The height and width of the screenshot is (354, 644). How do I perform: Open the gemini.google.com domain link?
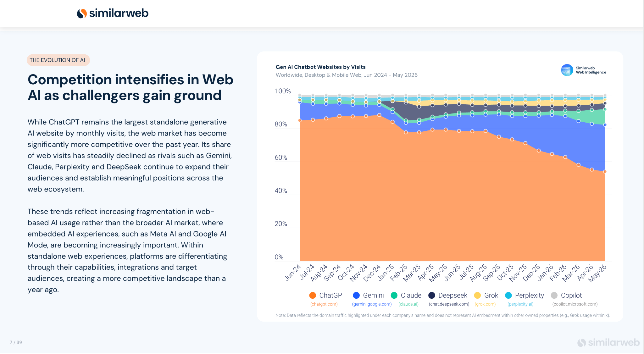click(372, 304)
